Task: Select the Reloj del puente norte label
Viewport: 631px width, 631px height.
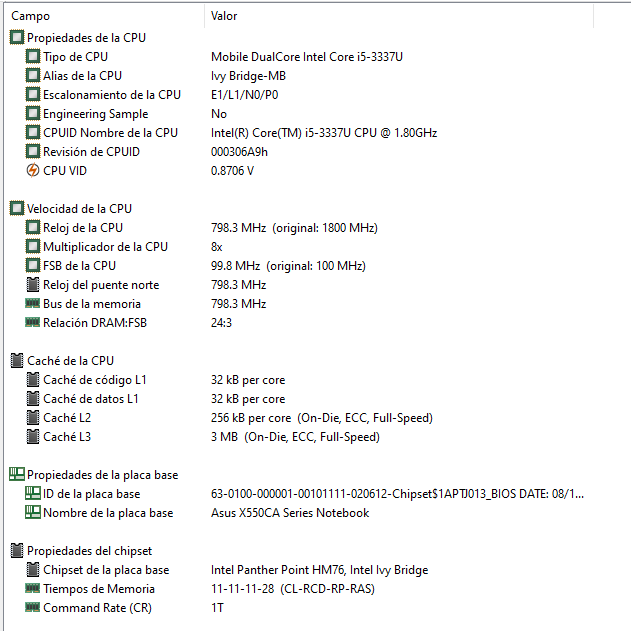Action: click(x=101, y=285)
